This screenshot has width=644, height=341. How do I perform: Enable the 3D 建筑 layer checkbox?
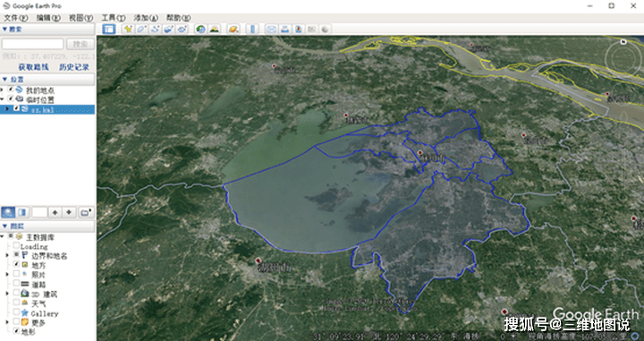point(16,293)
